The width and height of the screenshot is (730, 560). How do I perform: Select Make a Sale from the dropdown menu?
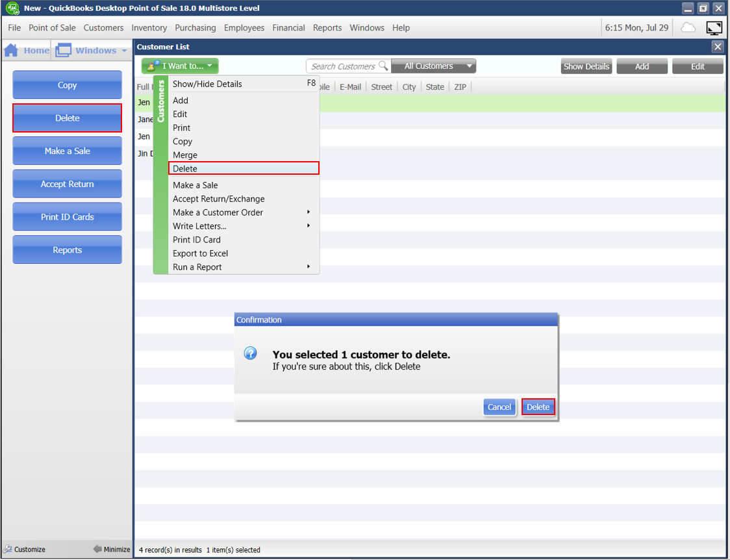click(x=244, y=185)
